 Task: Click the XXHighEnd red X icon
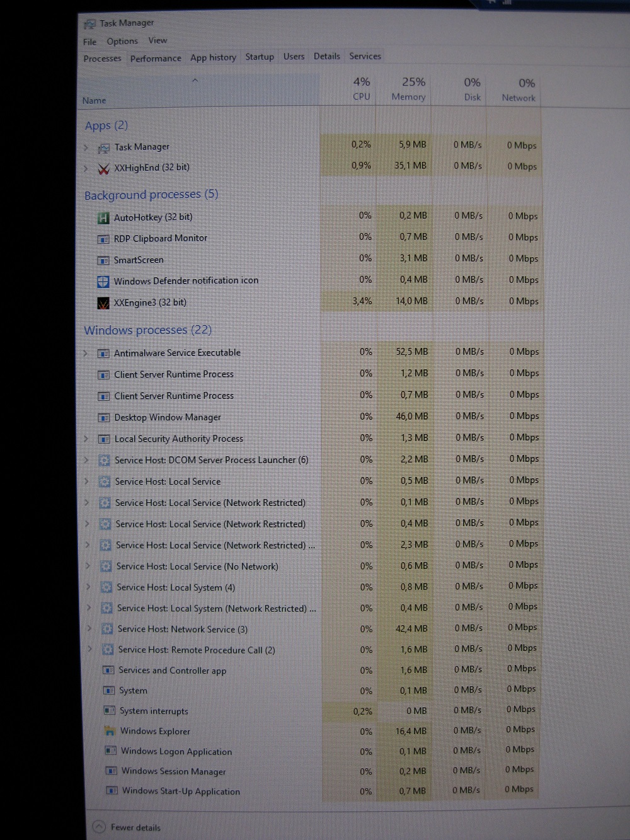(104, 169)
